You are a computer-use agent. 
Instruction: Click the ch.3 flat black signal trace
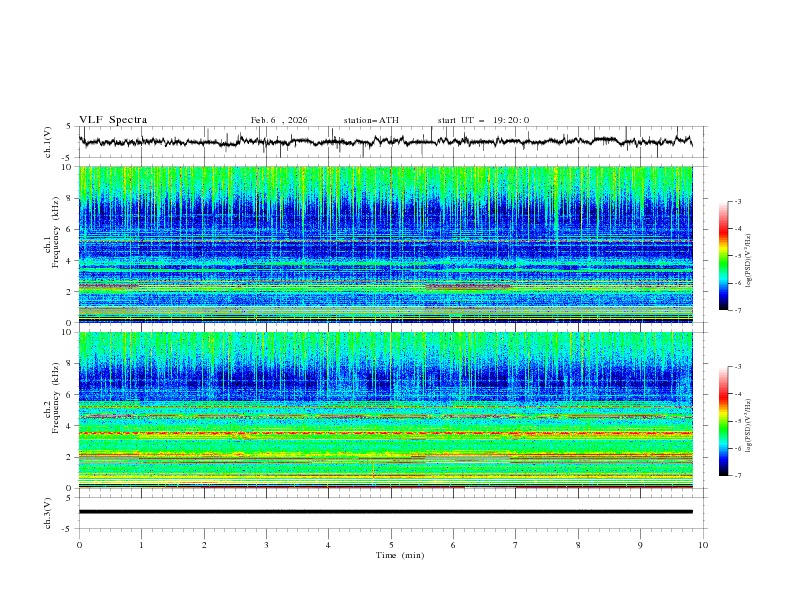[x=385, y=512]
